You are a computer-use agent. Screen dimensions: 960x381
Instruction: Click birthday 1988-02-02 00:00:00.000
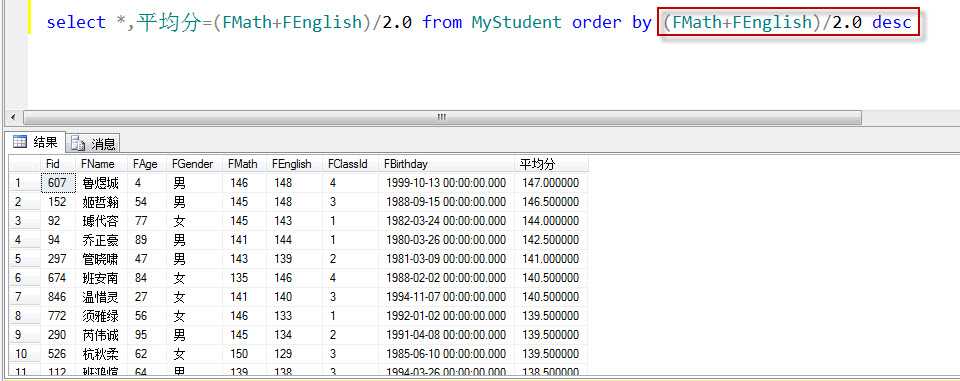447,277
